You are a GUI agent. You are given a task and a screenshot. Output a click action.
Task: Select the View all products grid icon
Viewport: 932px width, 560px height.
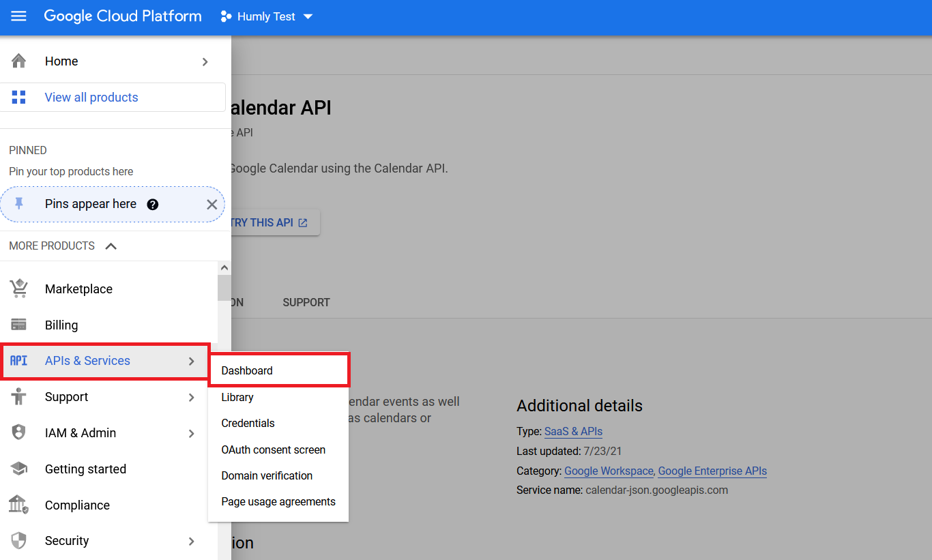pos(18,97)
